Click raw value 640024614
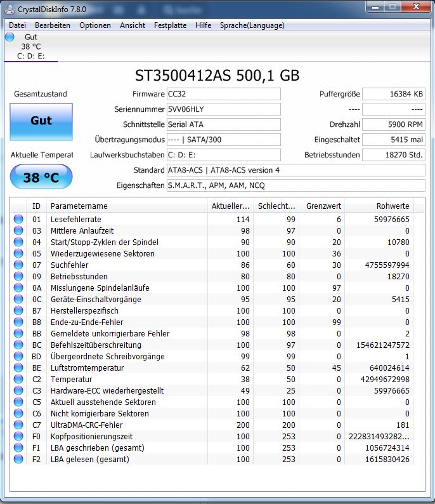 coord(389,368)
